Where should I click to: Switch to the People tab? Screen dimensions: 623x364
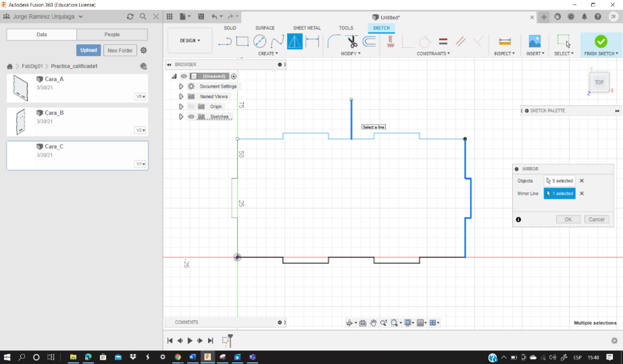click(x=112, y=34)
